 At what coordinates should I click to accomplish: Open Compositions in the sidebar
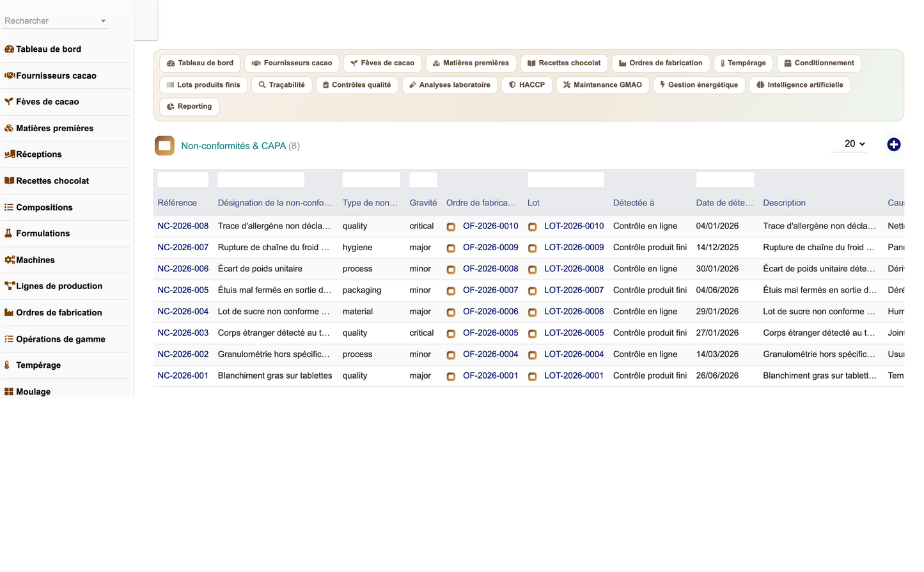click(44, 207)
